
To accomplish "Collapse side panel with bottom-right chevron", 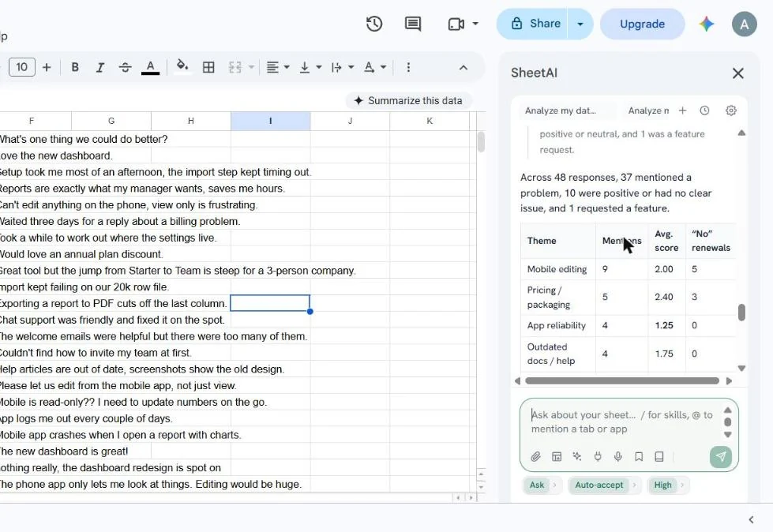I will tap(751, 519).
